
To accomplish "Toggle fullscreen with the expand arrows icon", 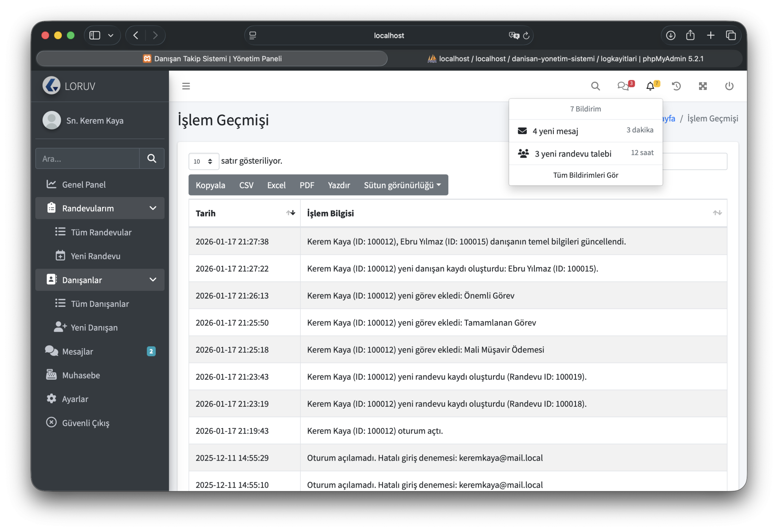I will [703, 86].
